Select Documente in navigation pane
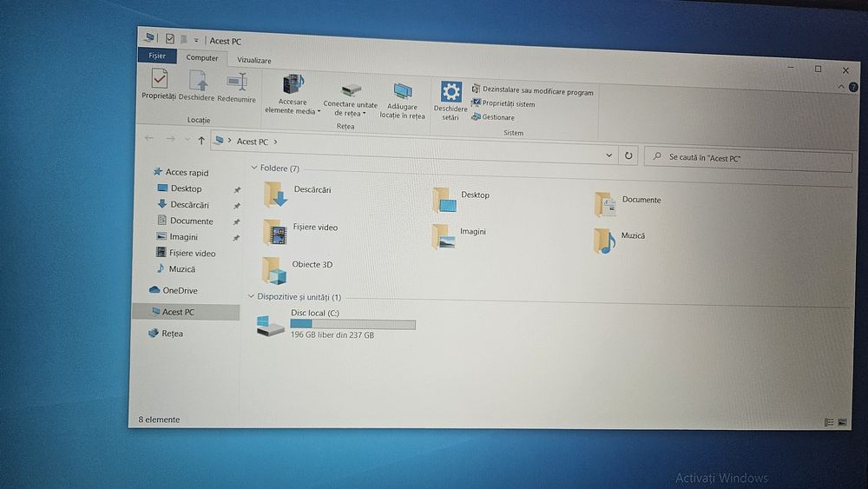The image size is (868, 489). coord(185,221)
